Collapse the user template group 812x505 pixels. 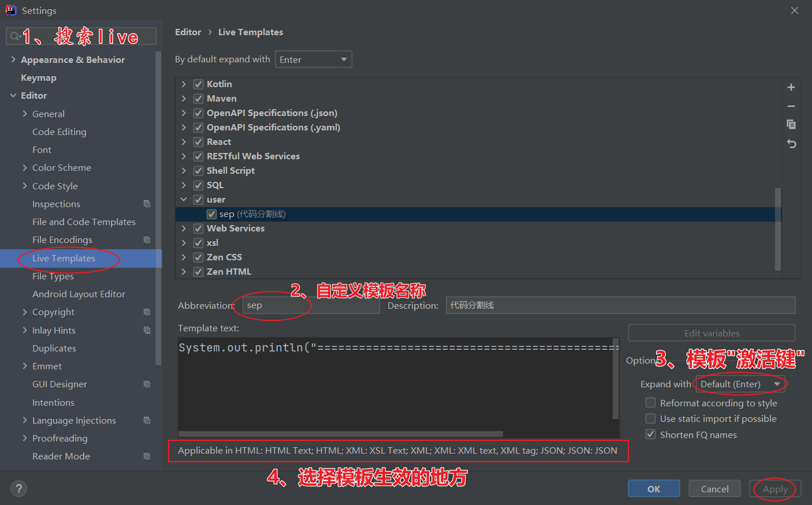pyautogui.click(x=184, y=200)
